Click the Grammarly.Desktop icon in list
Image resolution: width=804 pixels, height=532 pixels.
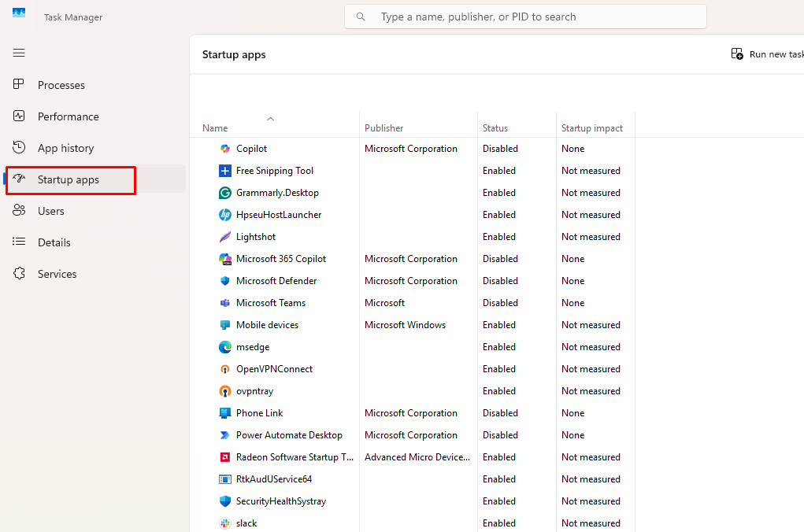tap(225, 193)
